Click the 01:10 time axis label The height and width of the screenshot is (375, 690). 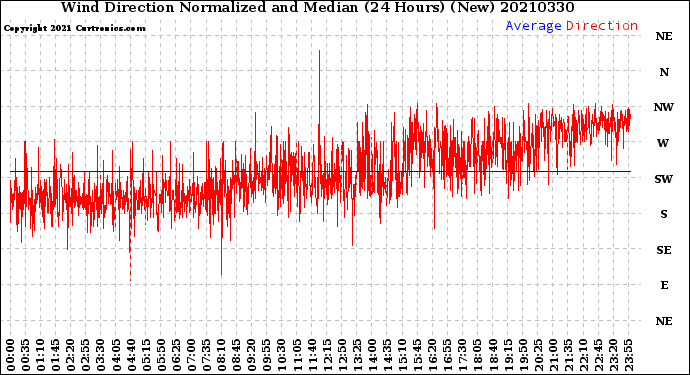point(41,355)
